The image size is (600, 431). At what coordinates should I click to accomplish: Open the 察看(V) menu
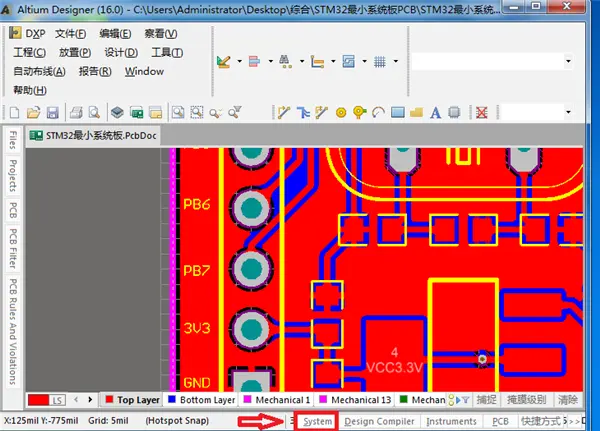coord(161,34)
